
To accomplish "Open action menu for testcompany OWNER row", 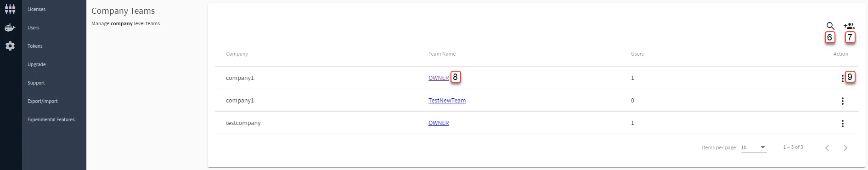I will (843, 124).
